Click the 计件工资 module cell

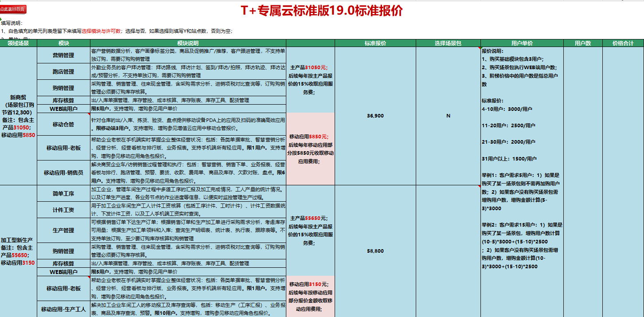pyautogui.click(x=63, y=210)
